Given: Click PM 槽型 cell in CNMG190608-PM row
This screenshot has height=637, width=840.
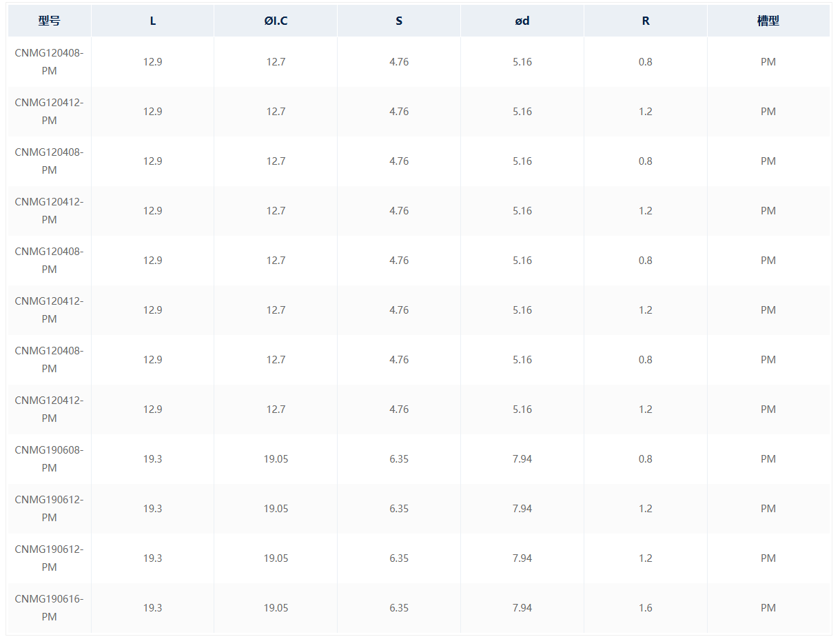Looking at the screenshot, I should tap(768, 459).
